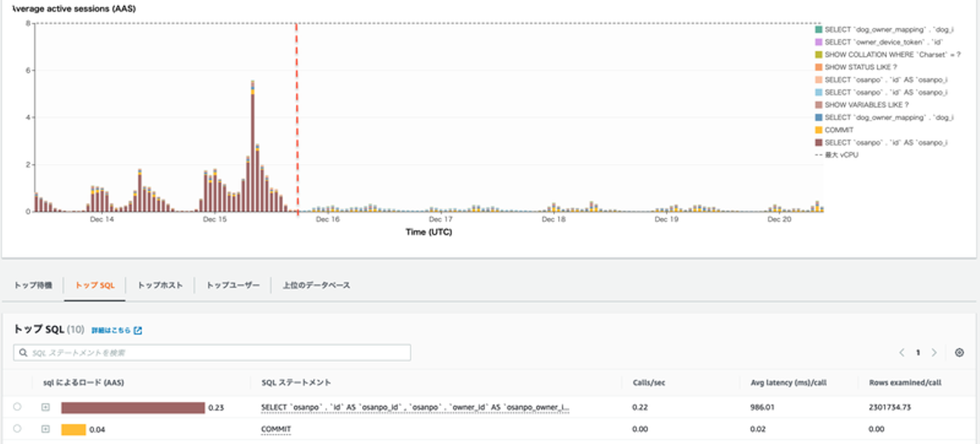Expand the SELECT osanpo SQL row
Image resolution: width=980 pixels, height=444 pixels.
coord(46,407)
